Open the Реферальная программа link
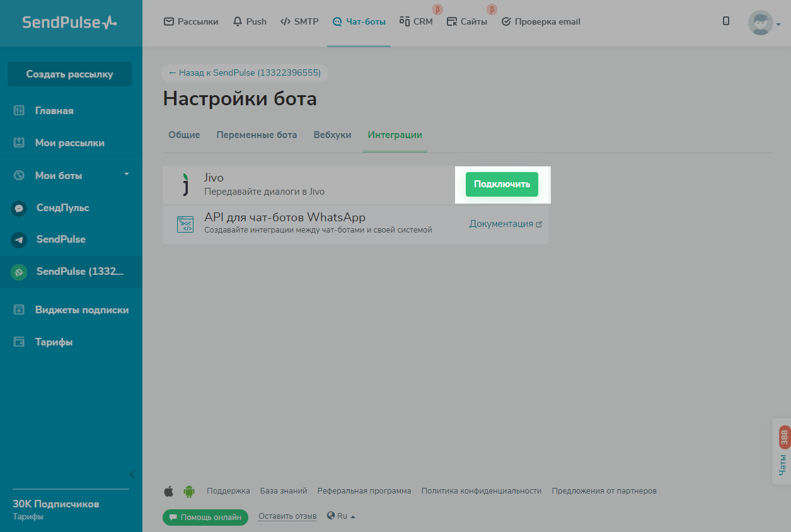Screen dimensions: 791x532 (x=364, y=491)
